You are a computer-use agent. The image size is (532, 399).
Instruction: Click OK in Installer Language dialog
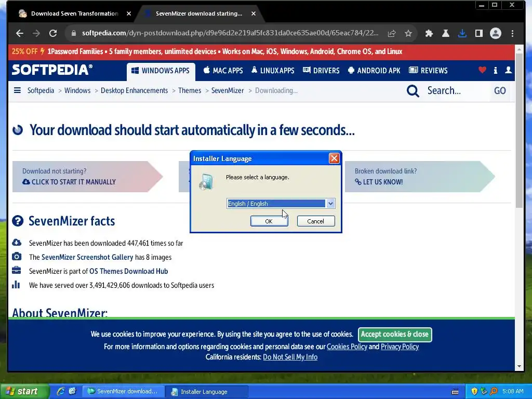click(269, 221)
